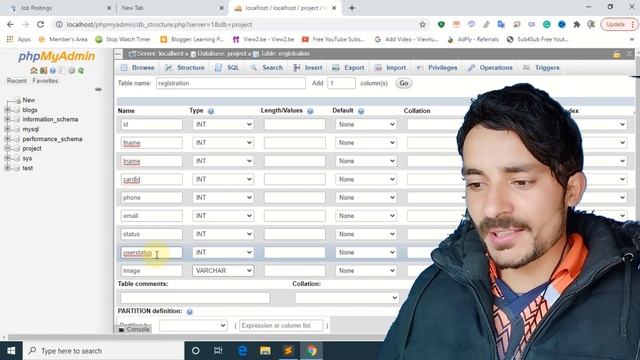Open navigation panel settings gear icon

[72, 71]
